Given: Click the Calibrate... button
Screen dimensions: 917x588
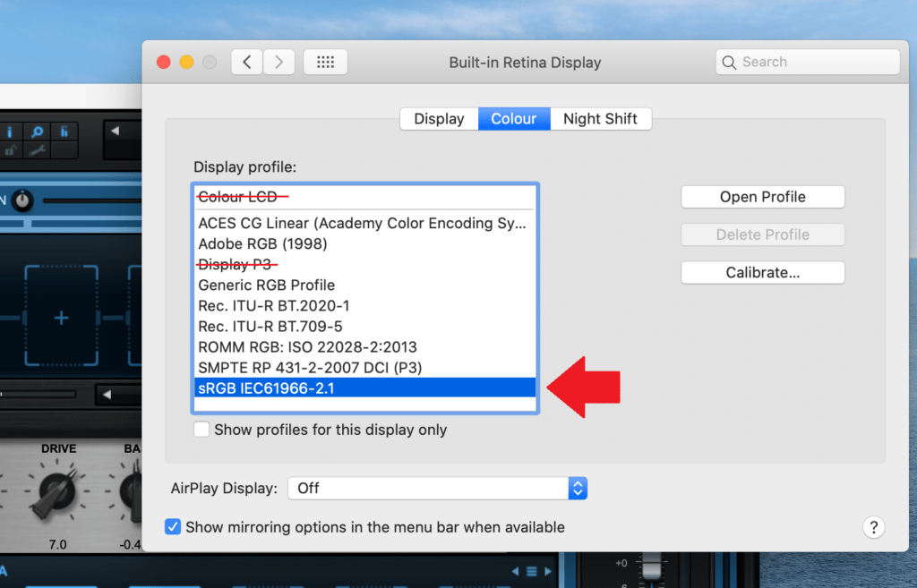Looking at the screenshot, I should tap(763, 272).
